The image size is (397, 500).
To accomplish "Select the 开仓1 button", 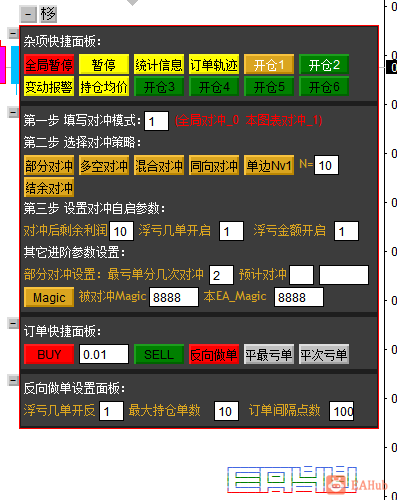I will [x=269, y=64].
